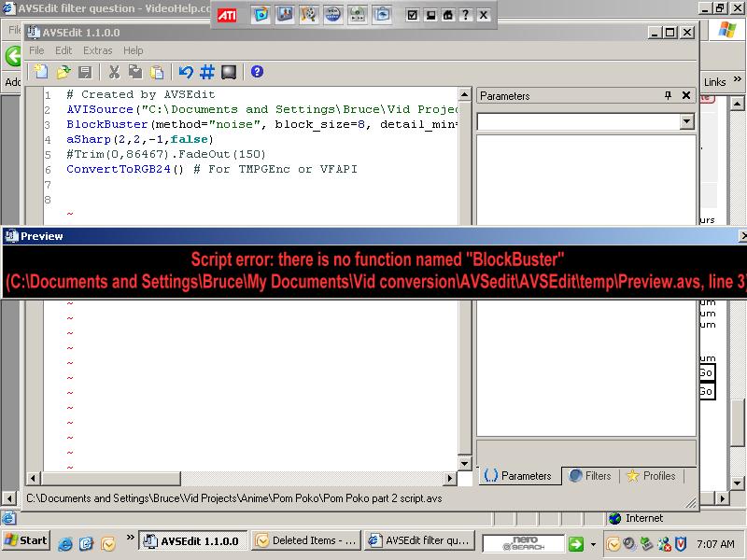Click the browser green back arrow

[x=13, y=56]
